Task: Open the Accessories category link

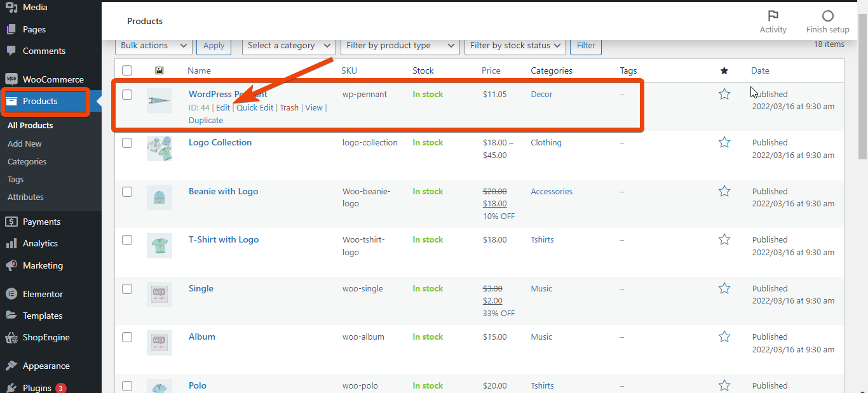Action: point(552,191)
